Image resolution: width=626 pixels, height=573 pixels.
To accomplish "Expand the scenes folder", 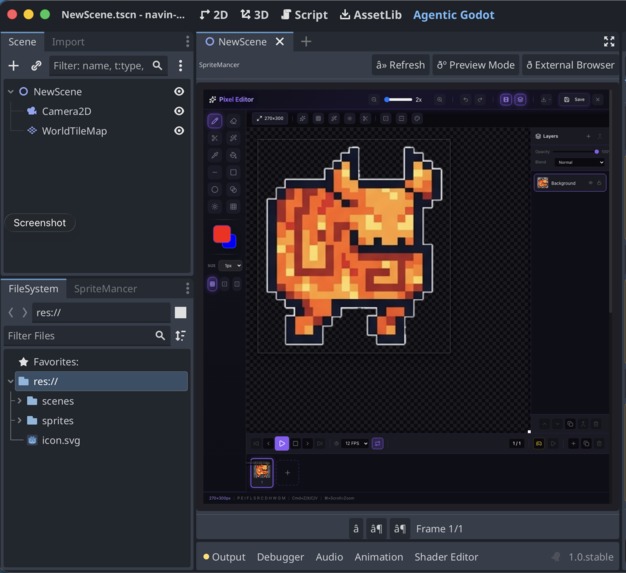I will (x=19, y=401).
